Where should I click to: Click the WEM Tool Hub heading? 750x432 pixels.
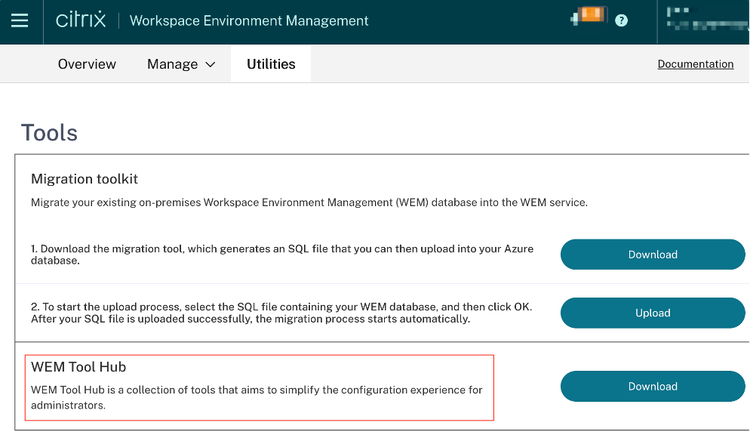click(78, 367)
